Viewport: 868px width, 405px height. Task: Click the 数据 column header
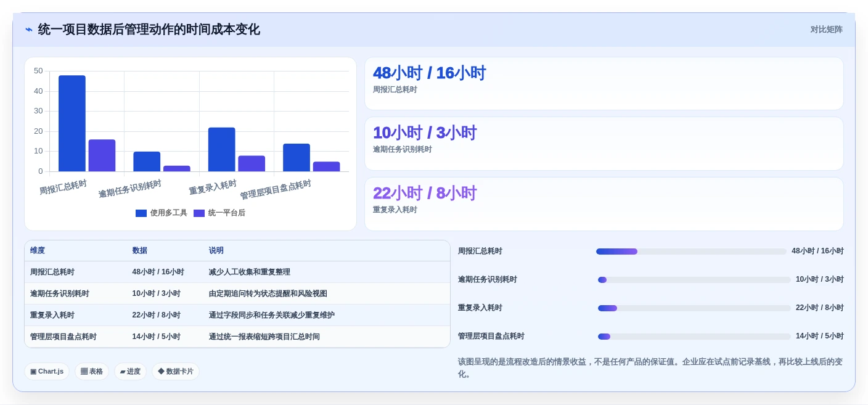139,250
